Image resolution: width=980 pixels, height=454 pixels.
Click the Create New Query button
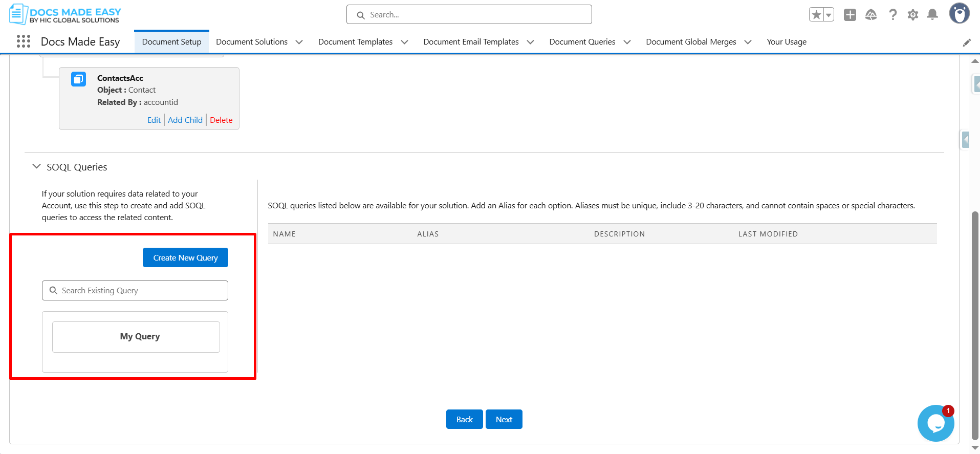point(185,257)
